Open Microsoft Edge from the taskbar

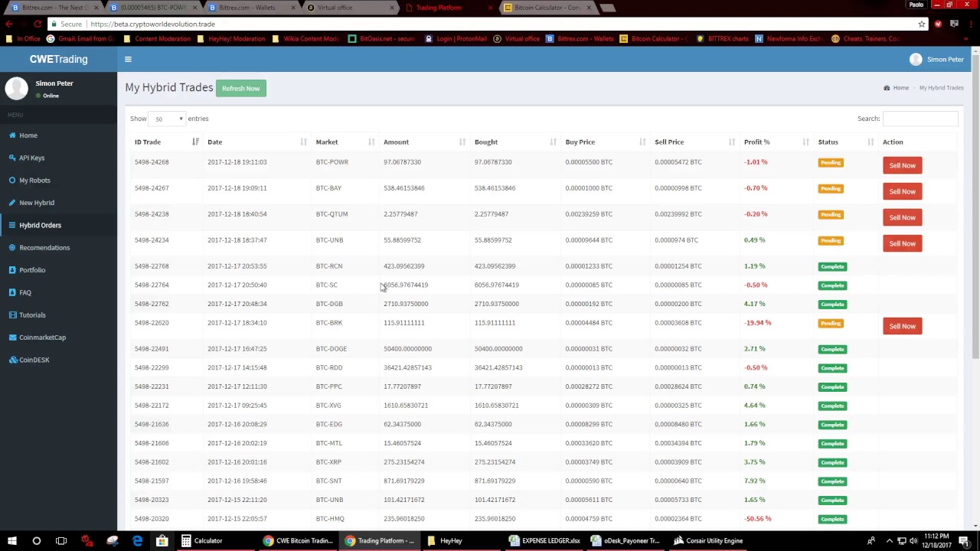pos(137,541)
